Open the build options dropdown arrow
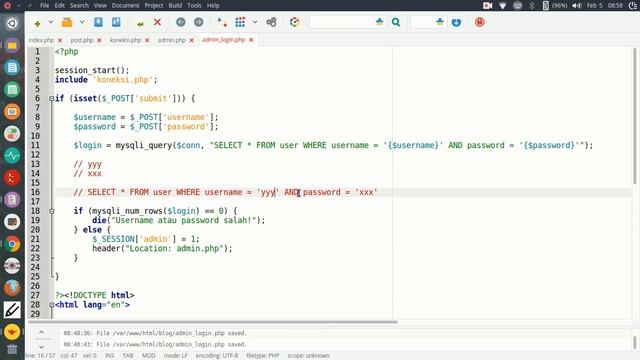640x360 pixels. click(255, 22)
